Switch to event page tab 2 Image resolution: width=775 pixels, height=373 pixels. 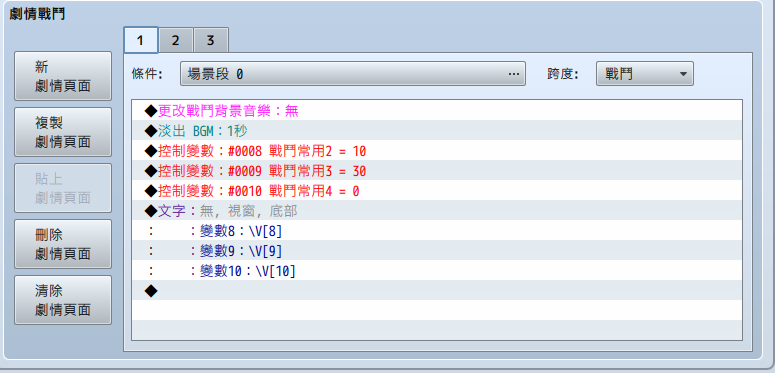(x=175, y=40)
